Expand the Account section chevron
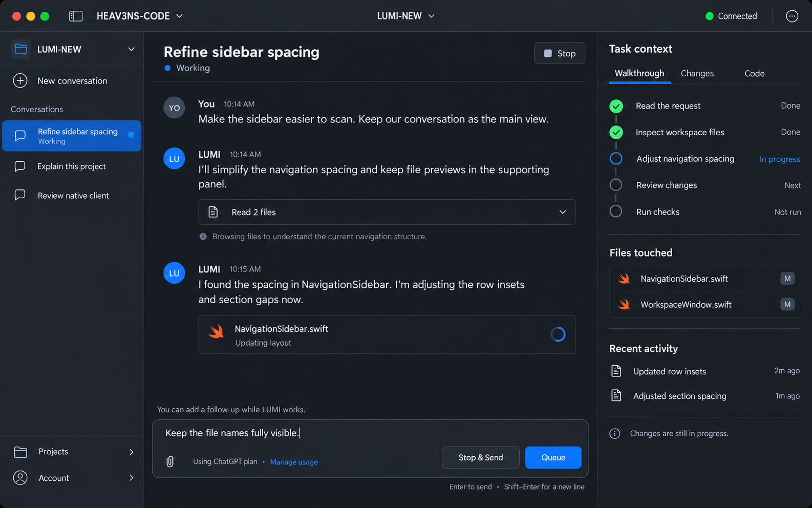 (132, 478)
